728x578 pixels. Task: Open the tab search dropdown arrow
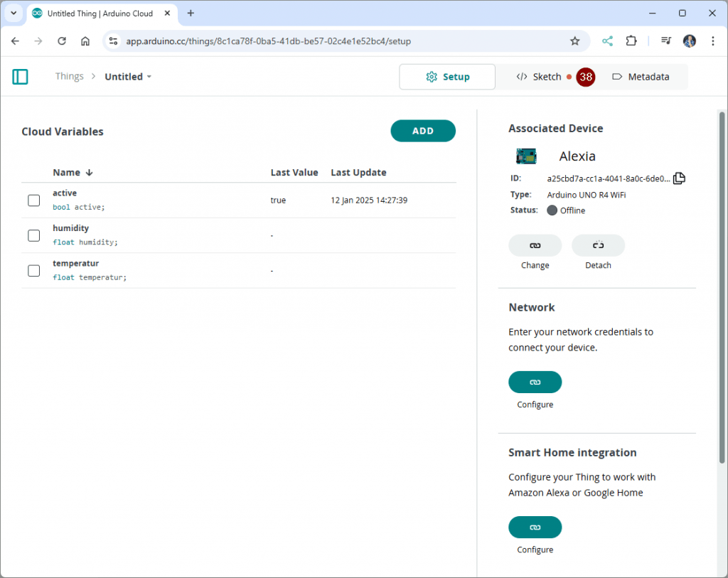click(13, 14)
